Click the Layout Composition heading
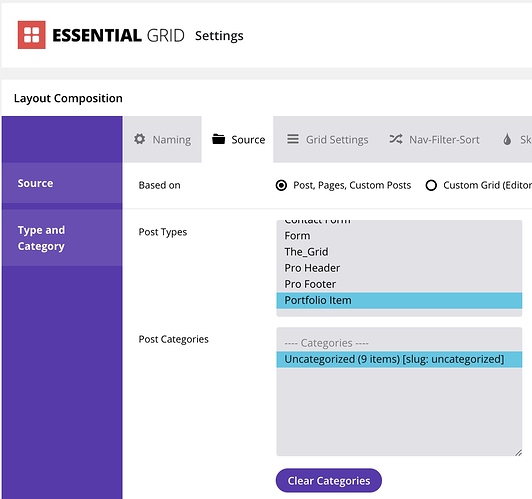 [x=68, y=98]
